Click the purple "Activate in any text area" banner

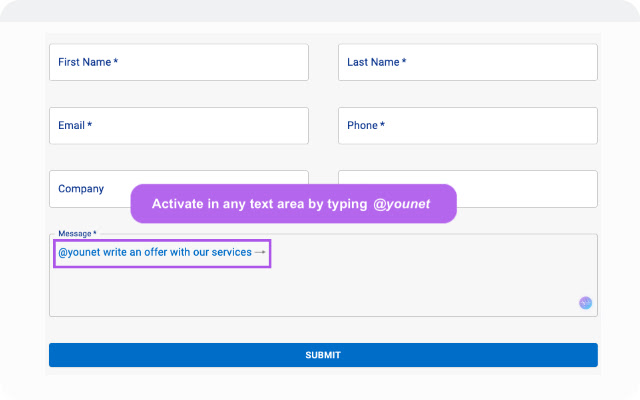click(293, 204)
